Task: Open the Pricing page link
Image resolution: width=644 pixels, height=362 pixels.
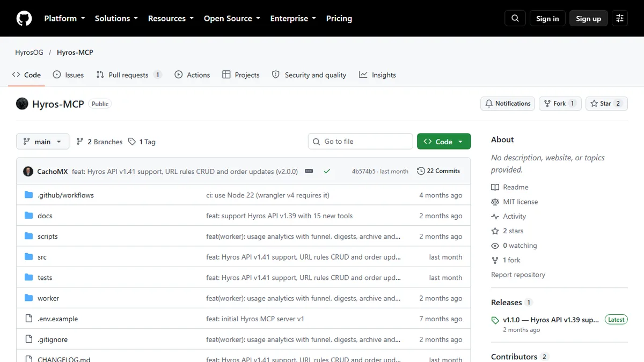Action: point(339,18)
